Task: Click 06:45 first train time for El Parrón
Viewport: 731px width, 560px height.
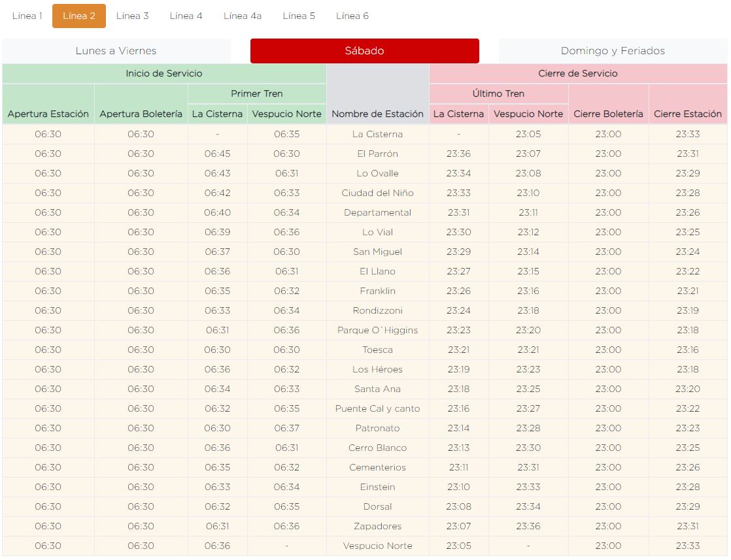Action: (217, 154)
